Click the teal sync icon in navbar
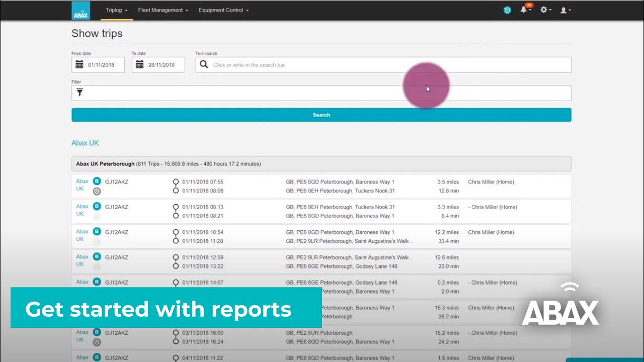Viewport: 644px width, 362px height. pos(507,10)
